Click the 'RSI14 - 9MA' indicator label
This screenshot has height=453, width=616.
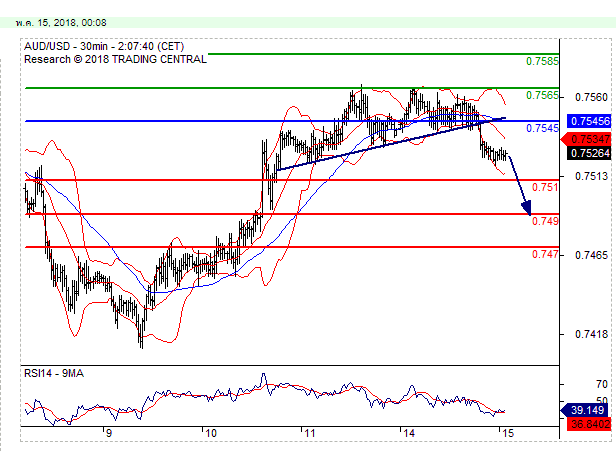point(54,373)
